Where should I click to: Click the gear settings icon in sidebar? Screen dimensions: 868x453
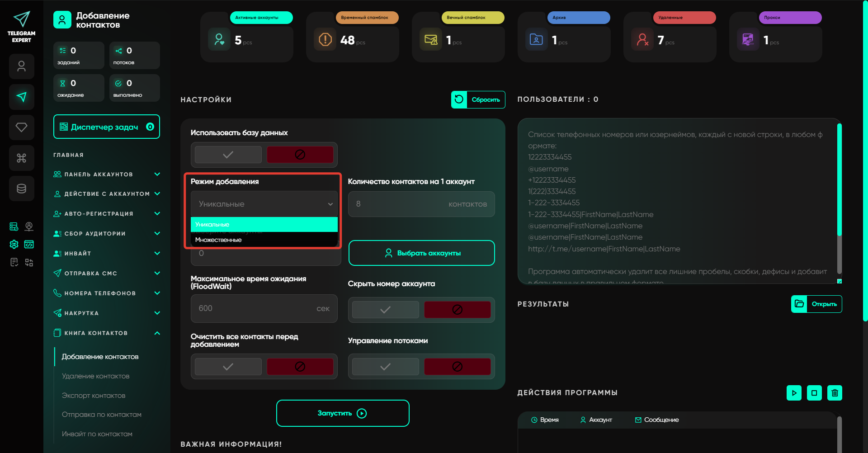click(14, 245)
